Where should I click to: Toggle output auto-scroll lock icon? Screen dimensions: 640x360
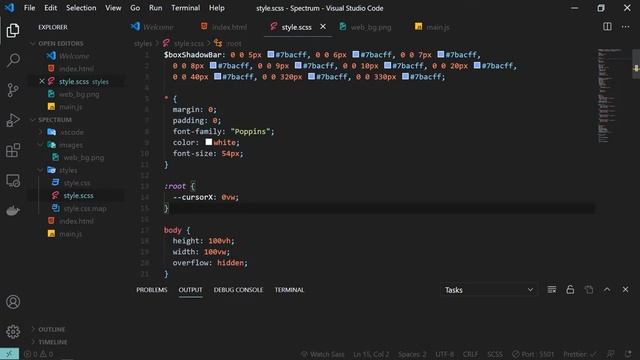(x=570, y=290)
